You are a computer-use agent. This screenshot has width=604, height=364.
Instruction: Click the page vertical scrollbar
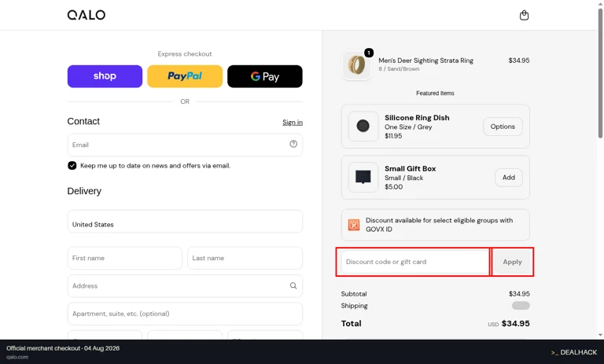click(600, 73)
